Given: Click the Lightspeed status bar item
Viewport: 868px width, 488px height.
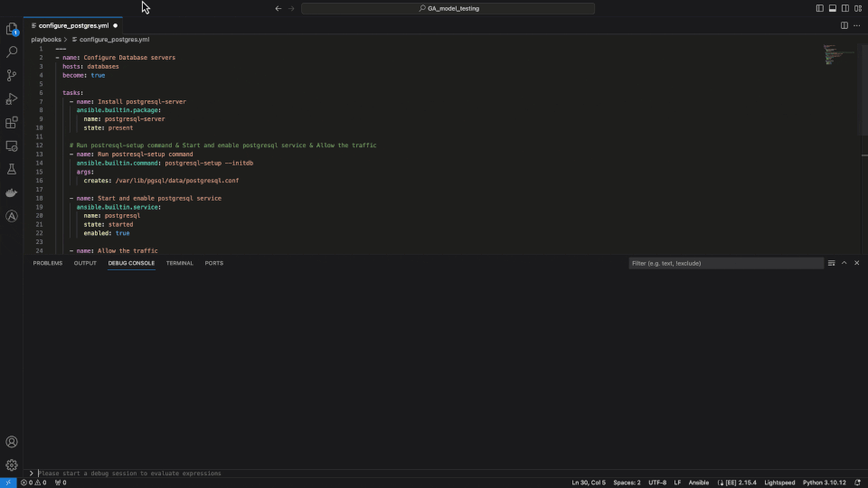Looking at the screenshot, I should [x=779, y=483].
